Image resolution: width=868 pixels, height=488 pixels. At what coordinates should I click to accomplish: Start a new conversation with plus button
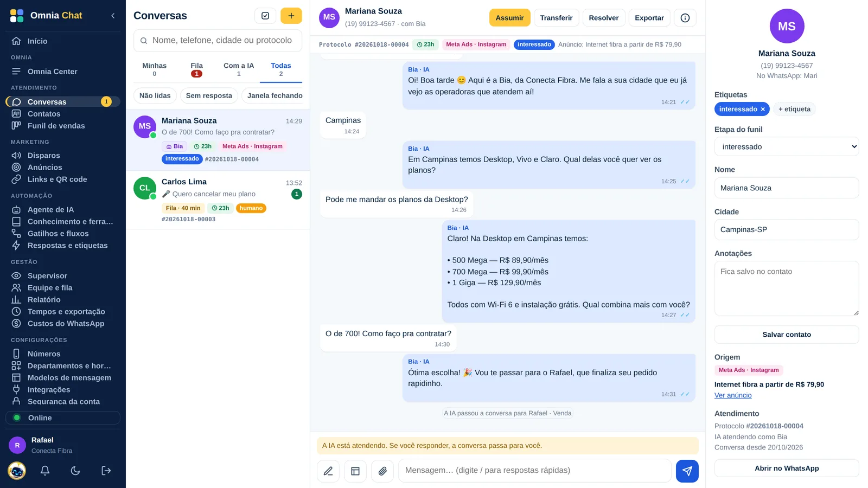tap(291, 16)
